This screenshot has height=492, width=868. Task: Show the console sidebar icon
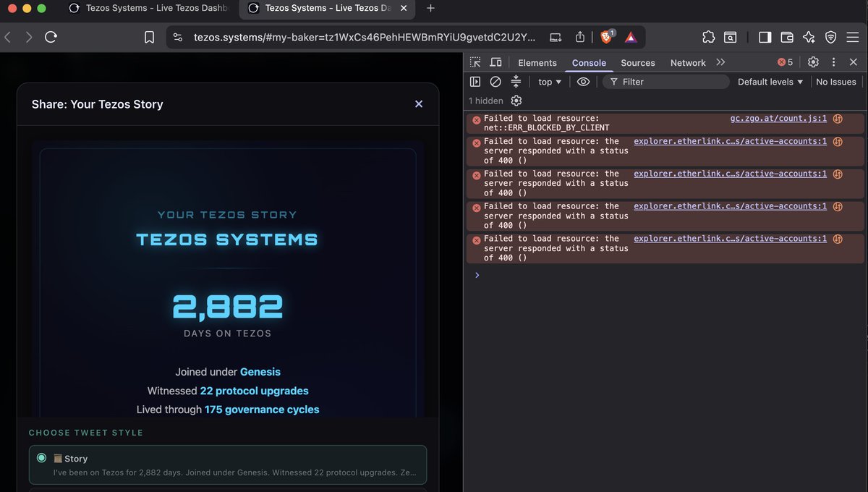[475, 82]
